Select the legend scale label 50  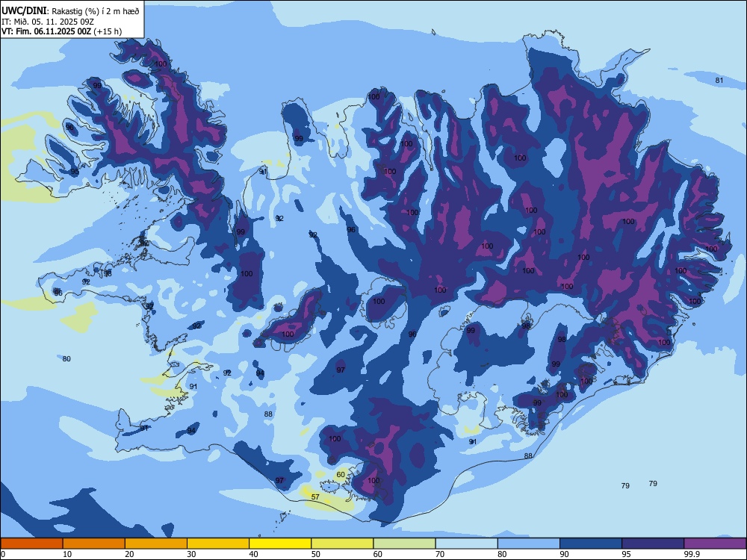[x=316, y=554]
